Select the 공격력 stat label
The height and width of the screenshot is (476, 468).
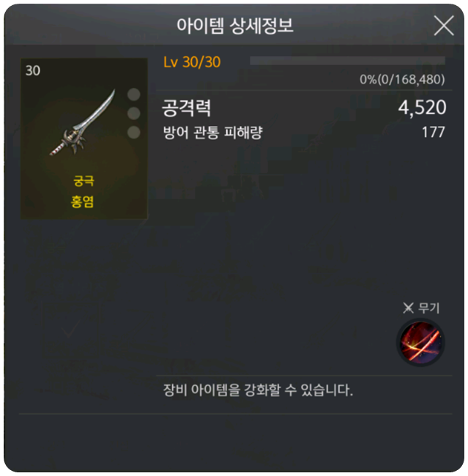[x=187, y=108]
